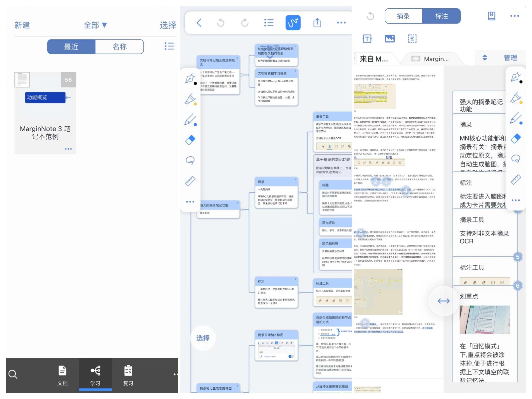This screenshot has height=399, width=532.
Task: Click the double-arrow panel divider handle
Action: 444,301
